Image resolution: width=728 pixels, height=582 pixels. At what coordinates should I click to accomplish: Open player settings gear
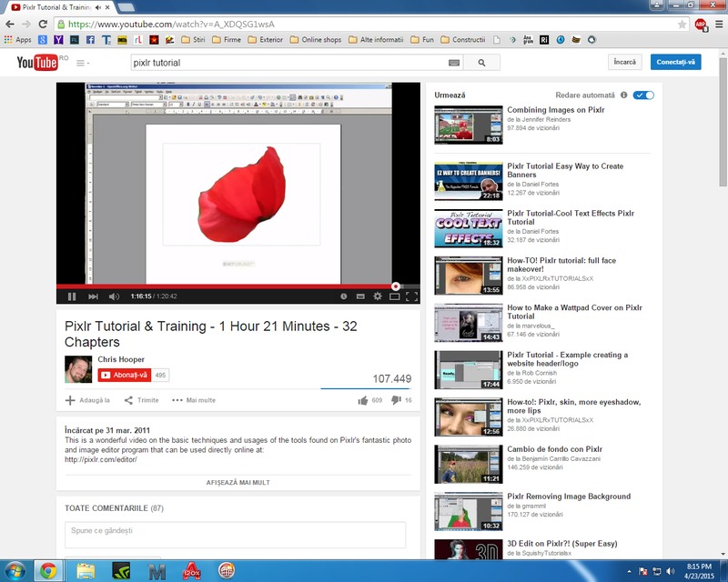click(378, 296)
